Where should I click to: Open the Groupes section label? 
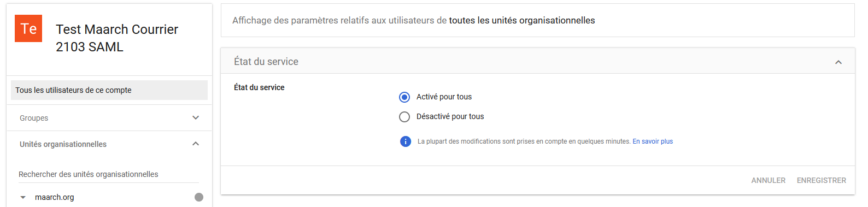(x=34, y=118)
